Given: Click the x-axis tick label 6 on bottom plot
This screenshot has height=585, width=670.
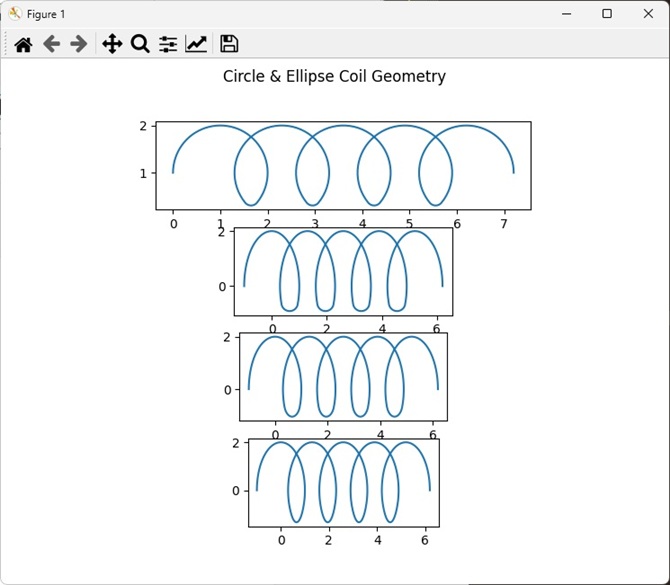Looking at the screenshot, I should 424,540.
